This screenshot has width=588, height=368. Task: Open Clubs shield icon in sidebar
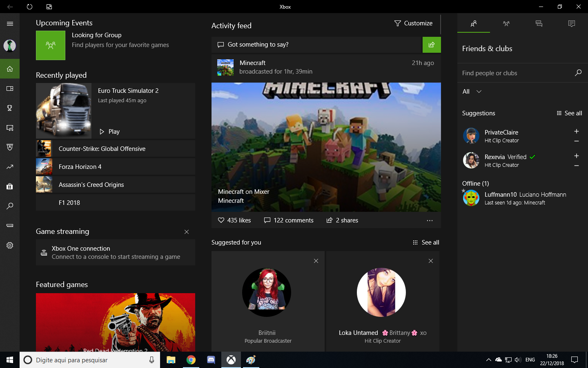click(x=10, y=147)
